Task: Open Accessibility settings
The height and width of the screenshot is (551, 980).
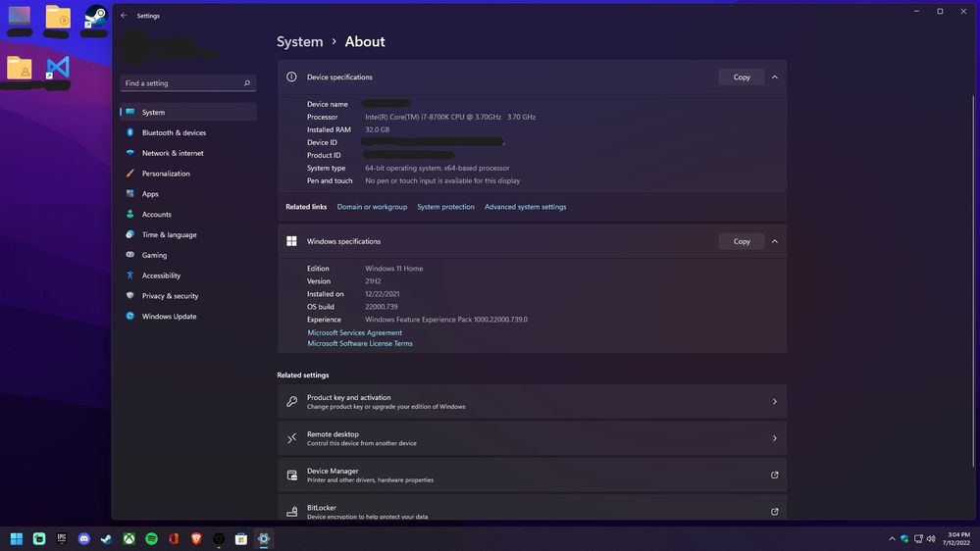Action: click(x=188, y=275)
